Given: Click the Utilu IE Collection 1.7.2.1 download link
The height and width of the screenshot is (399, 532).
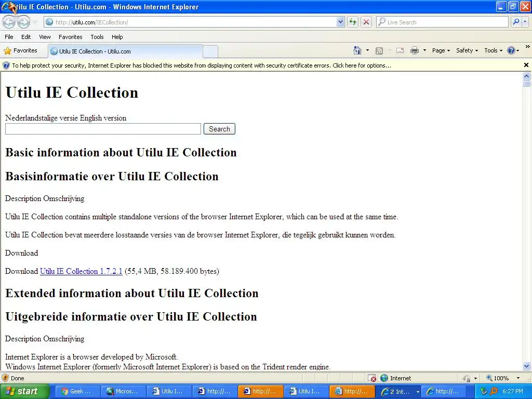Looking at the screenshot, I should coord(81,271).
